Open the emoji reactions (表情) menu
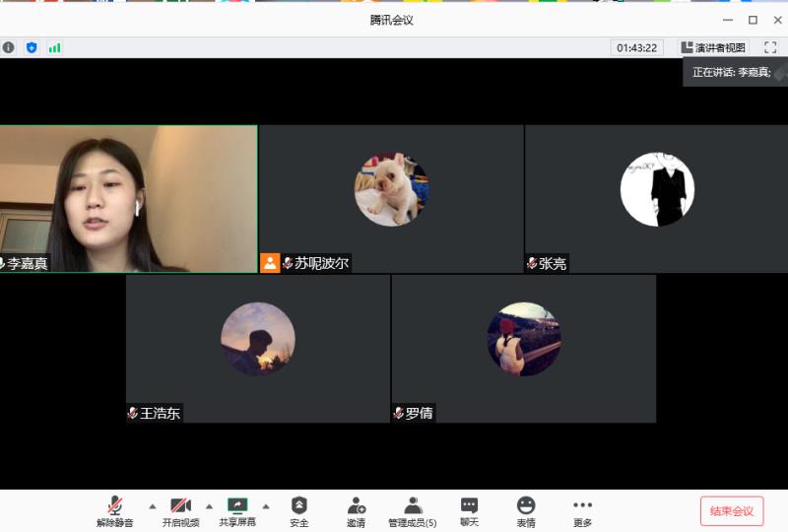Image resolution: width=788 pixels, height=532 pixels. point(526,511)
